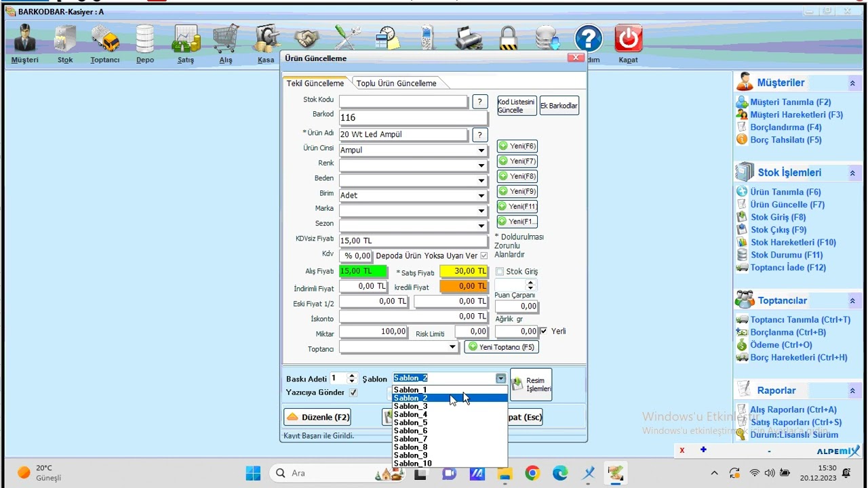Click the handshake toolbar icon
The image size is (868, 488).
307,38
